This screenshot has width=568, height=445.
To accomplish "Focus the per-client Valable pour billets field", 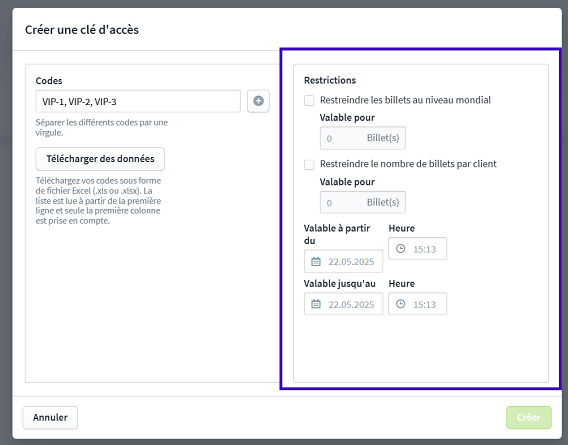I will (x=363, y=202).
